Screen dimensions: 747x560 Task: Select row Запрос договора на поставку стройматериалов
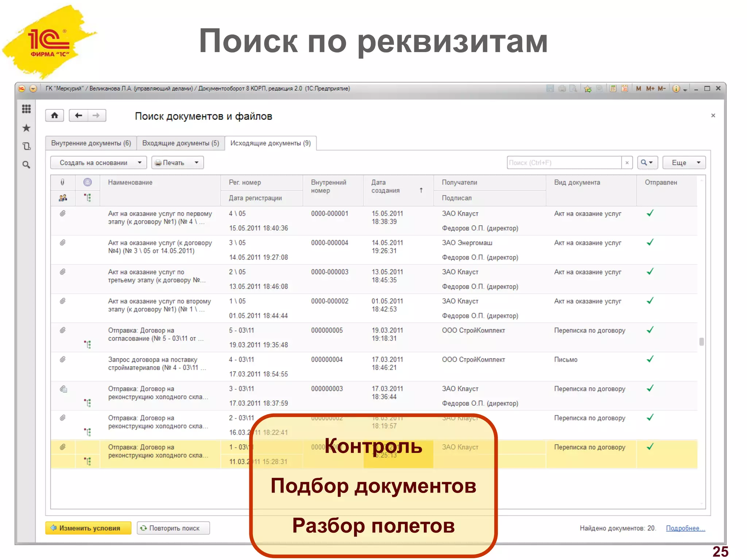point(374,366)
